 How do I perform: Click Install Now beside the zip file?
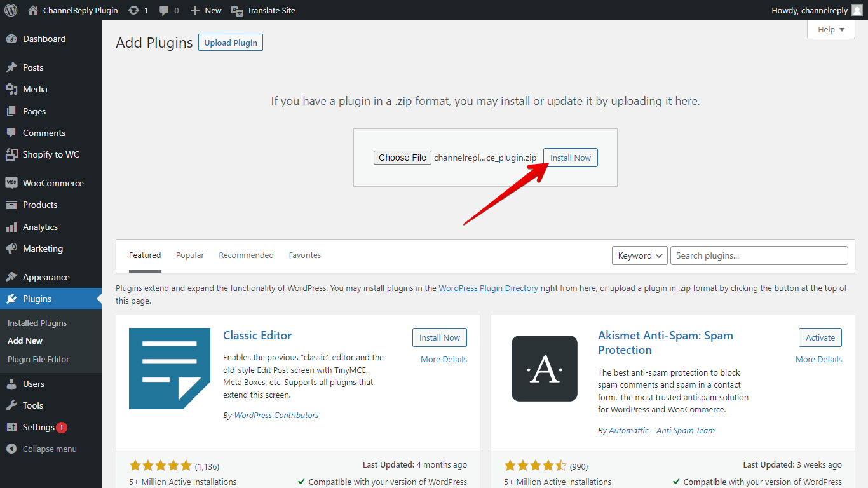[x=571, y=158]
